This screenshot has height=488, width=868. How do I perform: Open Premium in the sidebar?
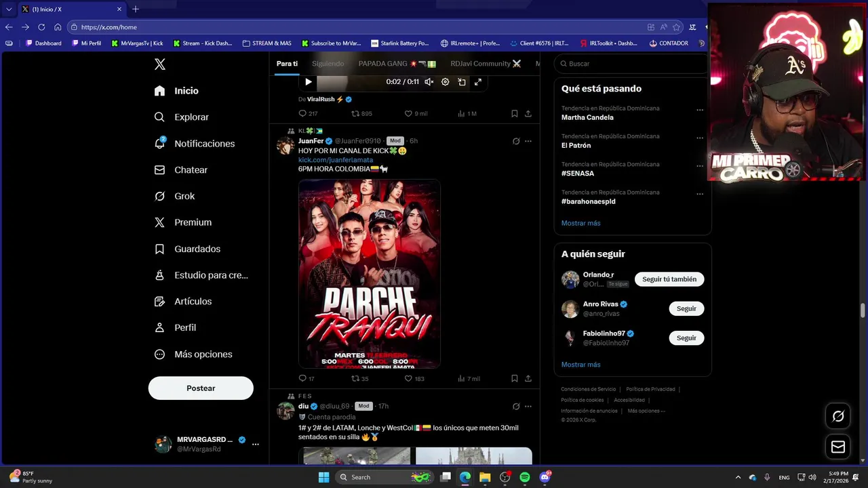pyautogui.click(x=182, y=222)
